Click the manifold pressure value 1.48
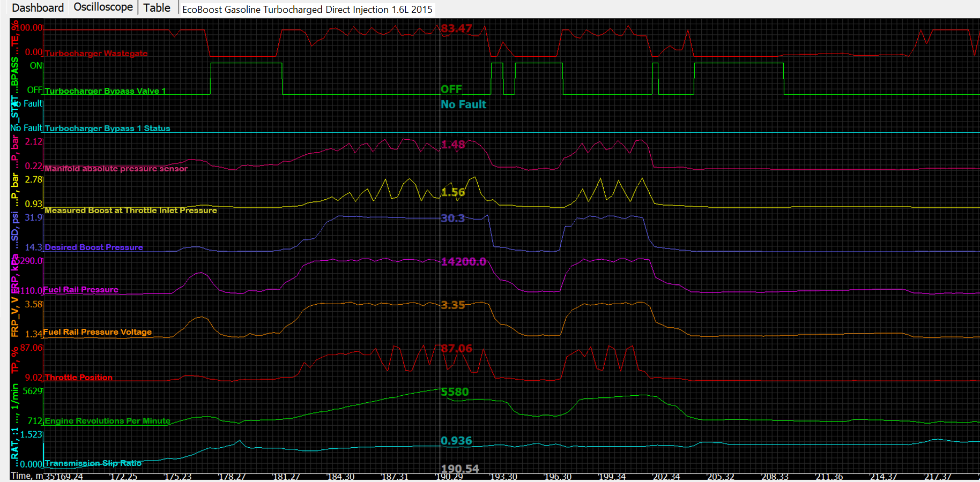980x482 pixels. point(453,145)
